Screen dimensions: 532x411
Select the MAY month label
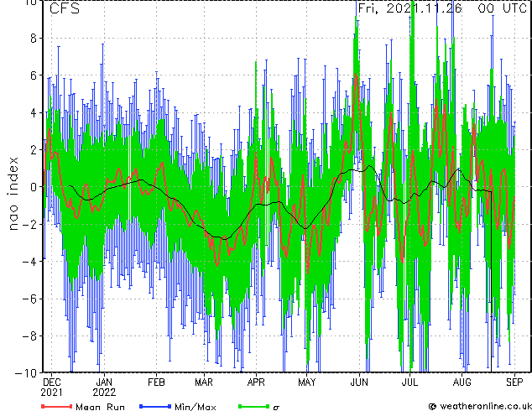coord(307,382)
